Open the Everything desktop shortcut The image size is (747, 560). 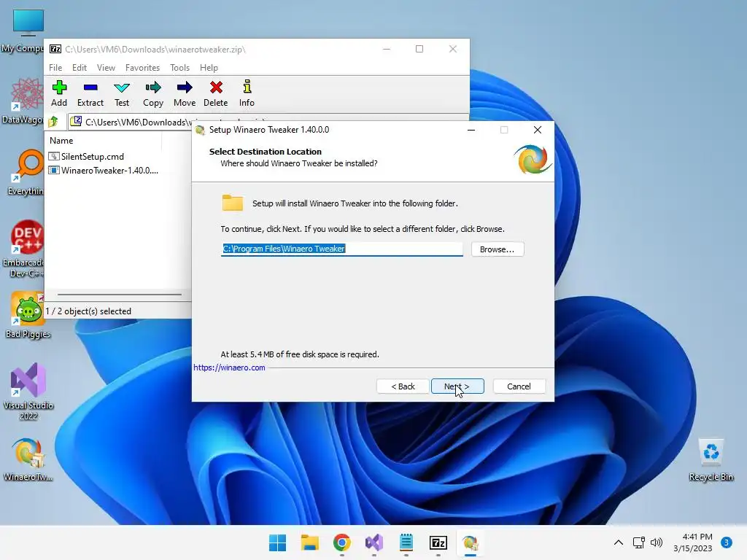27,172
